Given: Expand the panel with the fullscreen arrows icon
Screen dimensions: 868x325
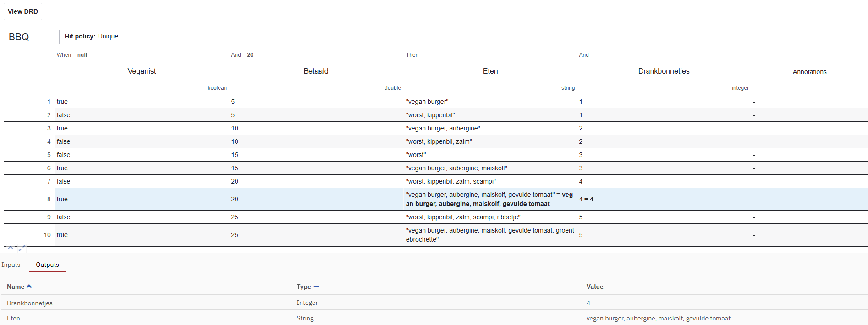Looking at the screenshot, I should pyautogui.click(x=22, y=248).
